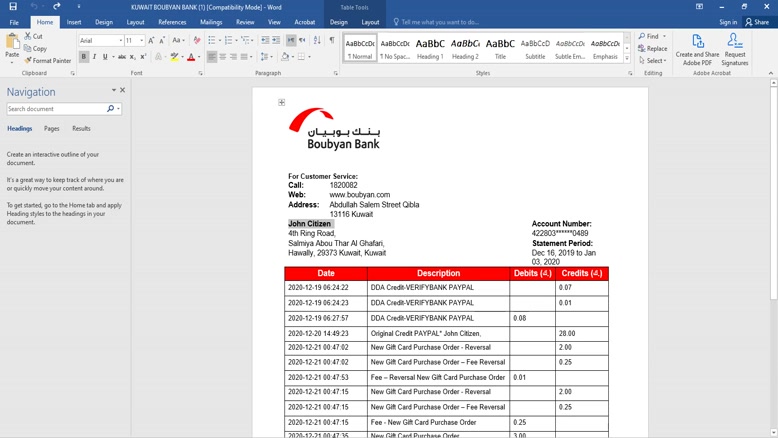
Task: Align paragraph to the right
Action: pyautogui.click(x=233, y=57)
